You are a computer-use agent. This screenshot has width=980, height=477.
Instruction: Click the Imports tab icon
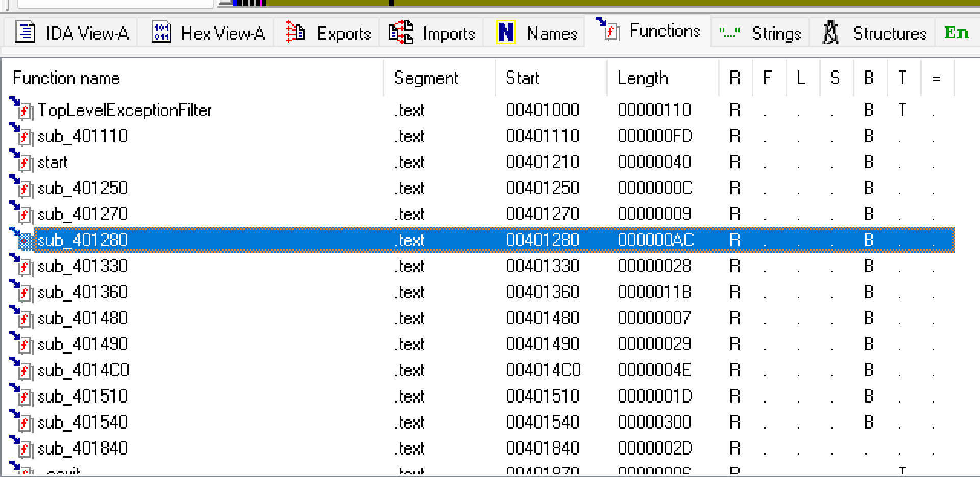(401, 32)
